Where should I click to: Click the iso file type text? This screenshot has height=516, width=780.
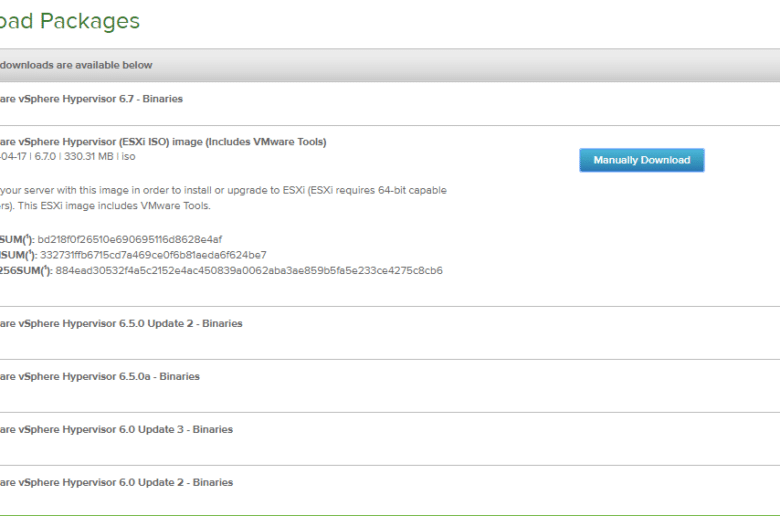[x=128, y=156]
